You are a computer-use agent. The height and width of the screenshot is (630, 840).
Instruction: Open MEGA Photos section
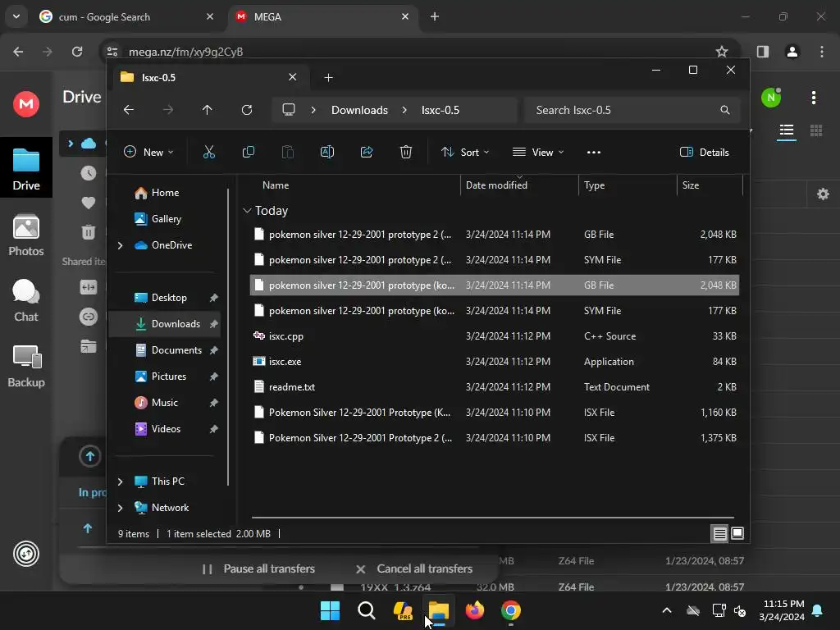click(x=25, y=235)
